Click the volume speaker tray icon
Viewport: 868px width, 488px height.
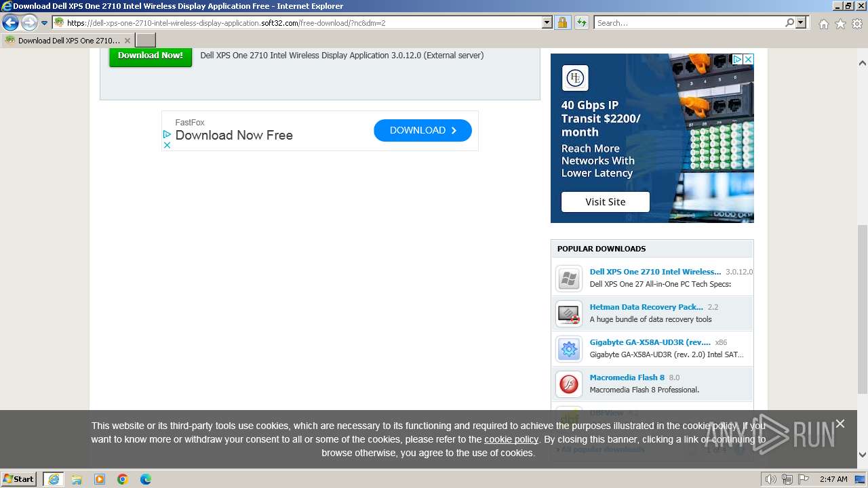point(771,479)
